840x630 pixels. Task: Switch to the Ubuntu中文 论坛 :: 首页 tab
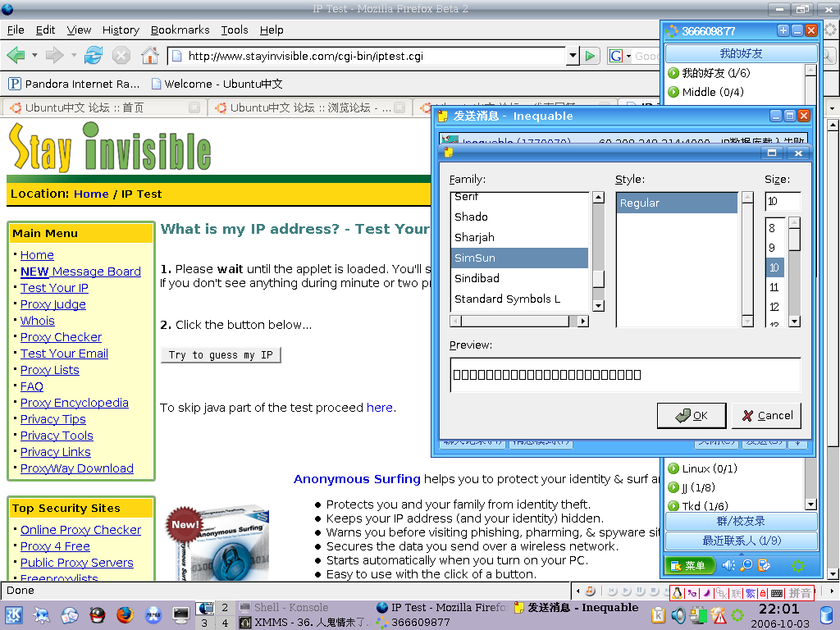pyautogui.click(x=104, y=107)
